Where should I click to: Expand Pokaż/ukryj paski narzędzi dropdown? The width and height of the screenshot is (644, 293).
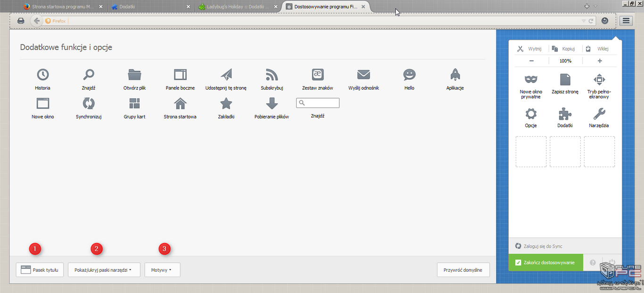(104, 270)
